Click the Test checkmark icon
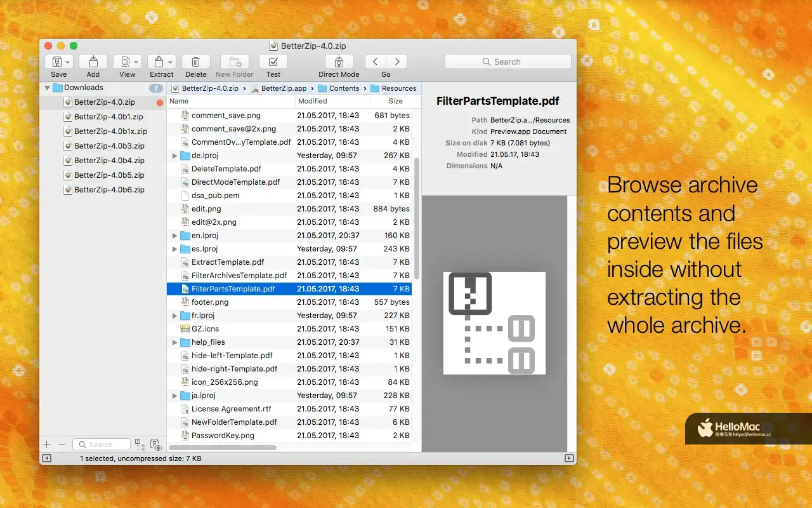Image resolution: width=812 pixels, height=508 pixels. (273, 62)
